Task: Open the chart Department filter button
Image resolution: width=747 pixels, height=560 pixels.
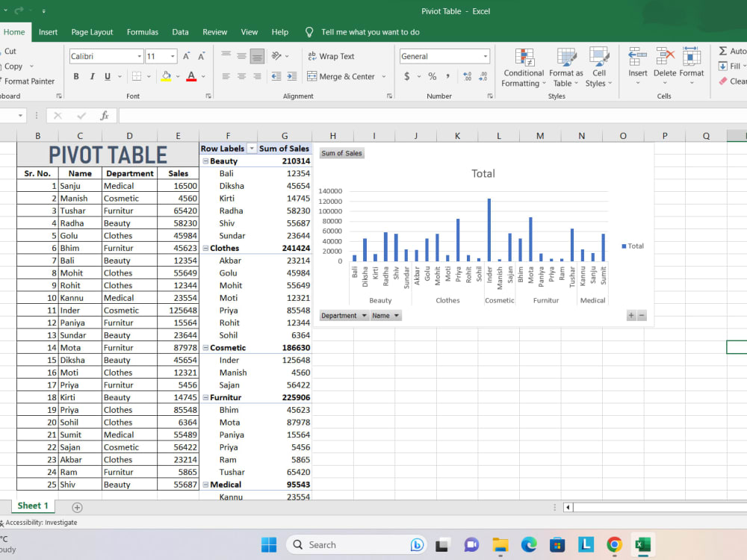Action: [344, 315]
